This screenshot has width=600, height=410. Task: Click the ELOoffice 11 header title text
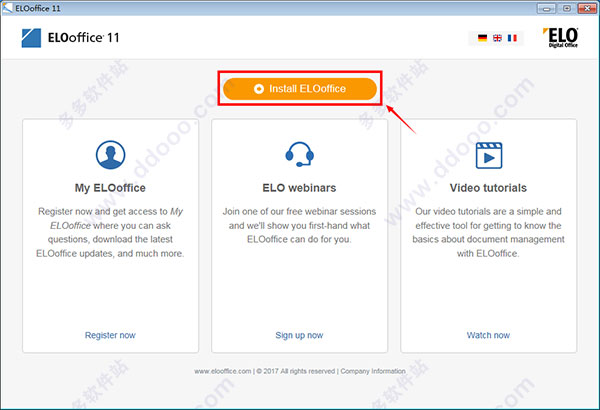(83, 38)
